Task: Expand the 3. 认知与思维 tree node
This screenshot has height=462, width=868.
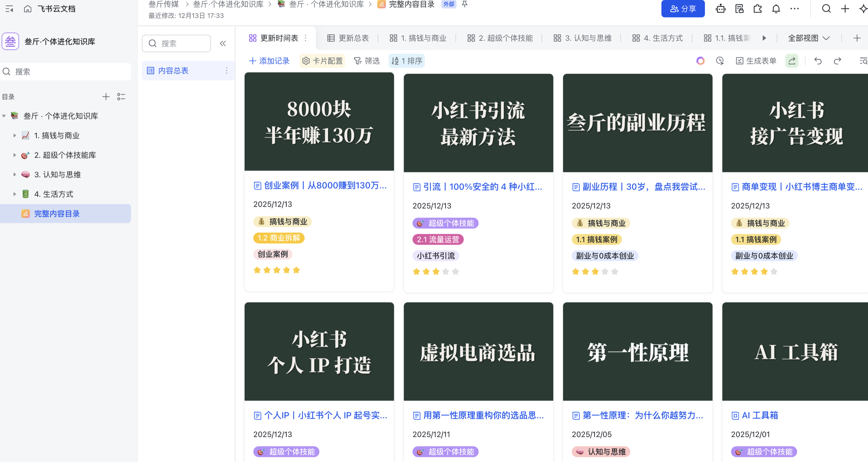Action: 14,174
